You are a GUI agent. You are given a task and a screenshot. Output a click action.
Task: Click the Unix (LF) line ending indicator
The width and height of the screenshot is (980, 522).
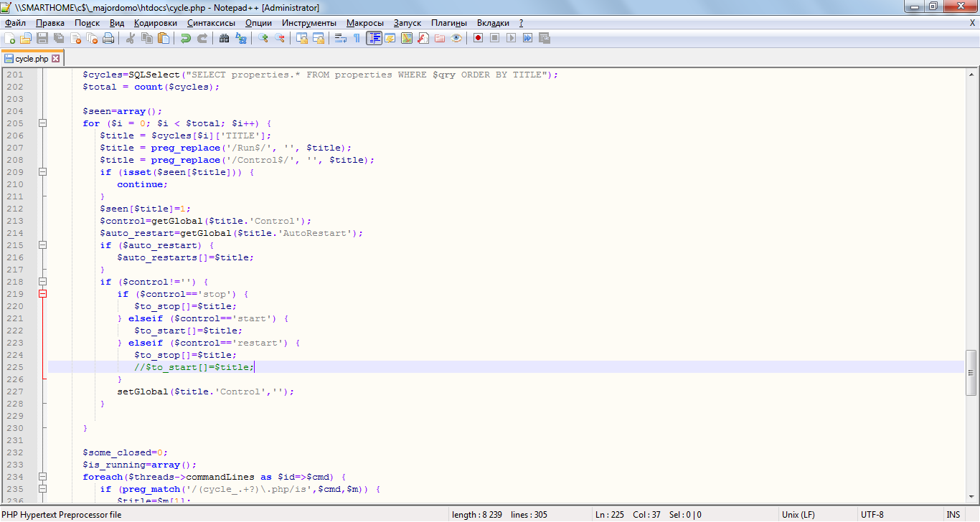coord(798,515)
